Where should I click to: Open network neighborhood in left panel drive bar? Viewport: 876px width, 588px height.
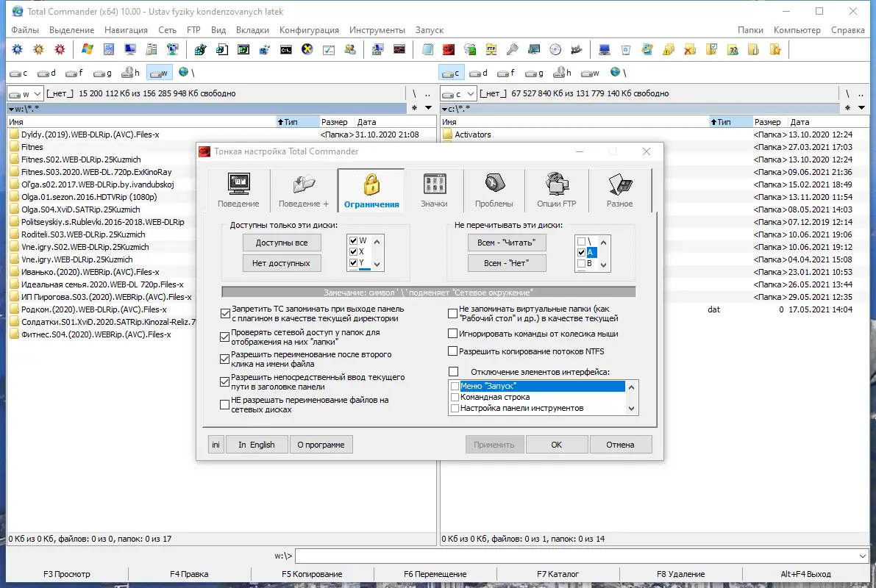[186, 73]
